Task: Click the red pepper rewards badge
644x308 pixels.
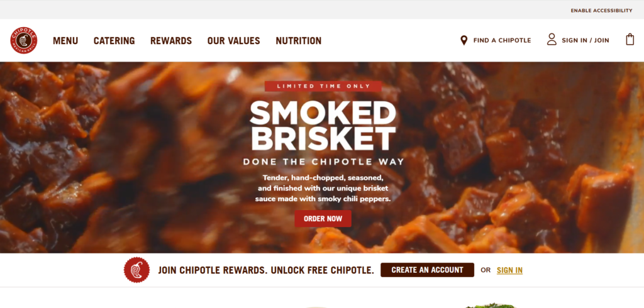Action: [x=136, y=270]
